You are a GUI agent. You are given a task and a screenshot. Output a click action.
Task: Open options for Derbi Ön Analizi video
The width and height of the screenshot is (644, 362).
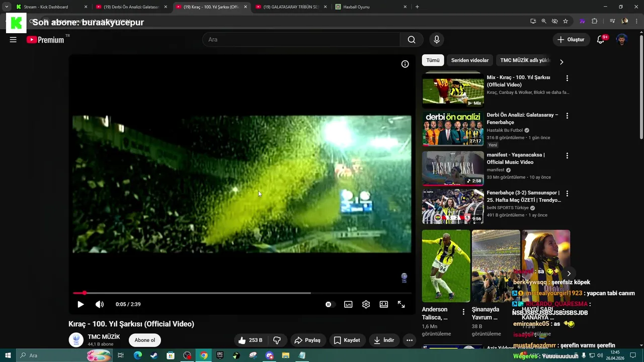567,116
